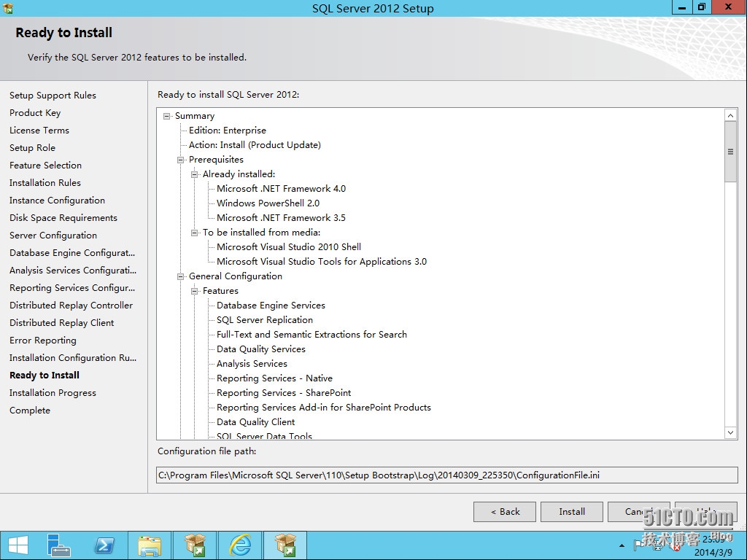Select 'SQL Server Replication' row
Screen dimensions: 747x560
(265, 320)
